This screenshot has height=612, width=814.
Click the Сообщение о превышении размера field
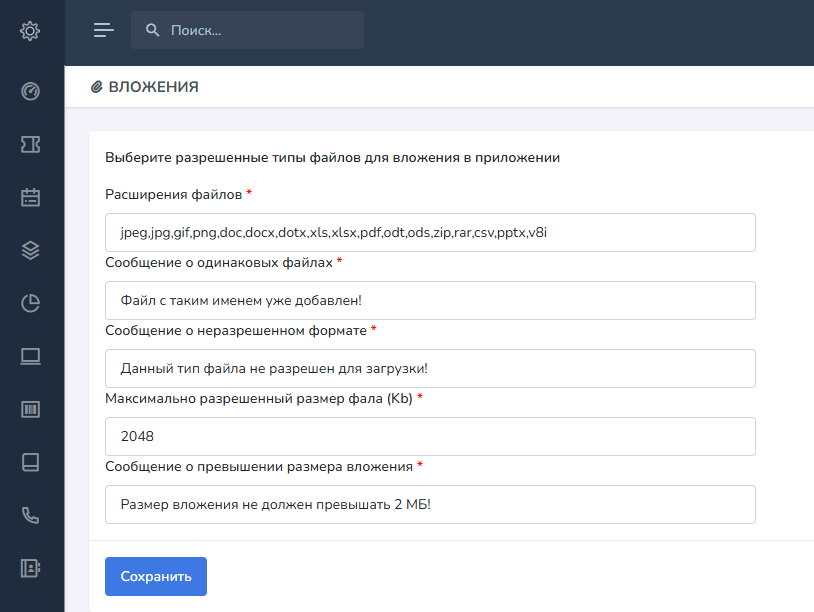(x=430, y=504)
